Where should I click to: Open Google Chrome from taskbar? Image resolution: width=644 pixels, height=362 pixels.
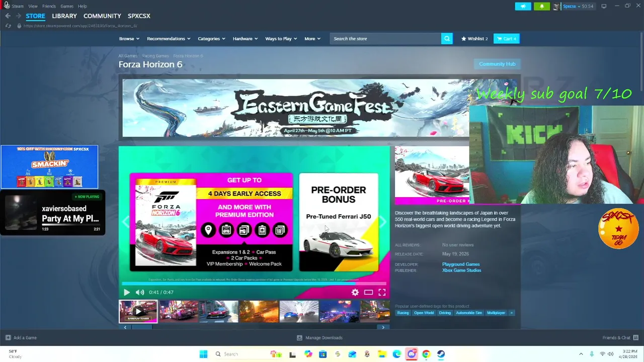click(x=426, y=354)
